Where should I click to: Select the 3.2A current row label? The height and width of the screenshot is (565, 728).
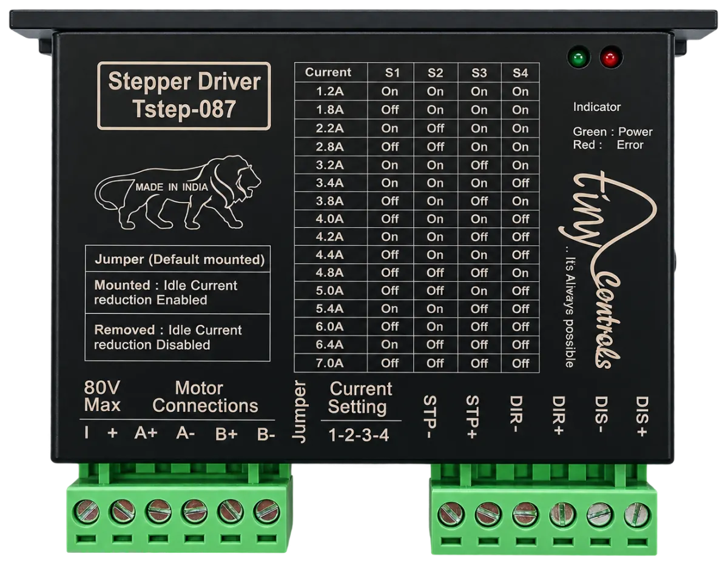(330, 165)
